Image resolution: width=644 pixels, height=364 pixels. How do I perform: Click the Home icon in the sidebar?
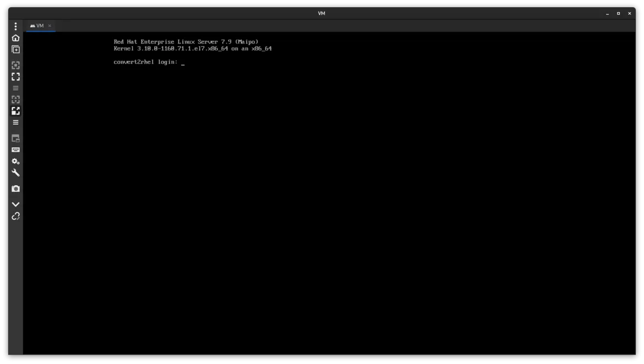[x=15, y=37]
